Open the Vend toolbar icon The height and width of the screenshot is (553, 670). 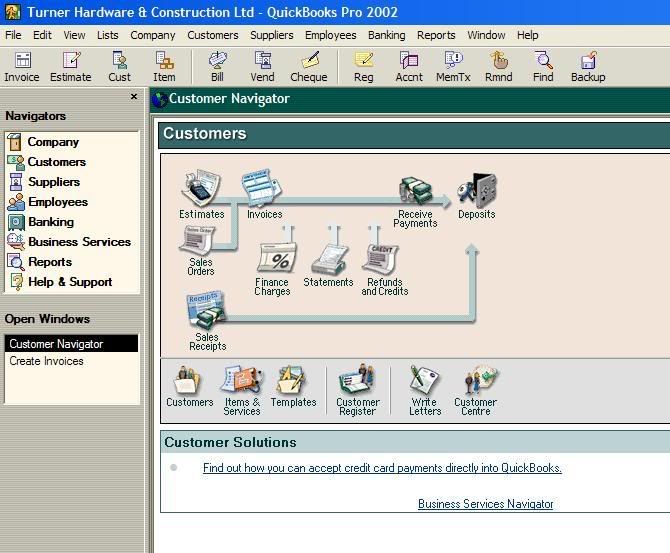(262, 67)
